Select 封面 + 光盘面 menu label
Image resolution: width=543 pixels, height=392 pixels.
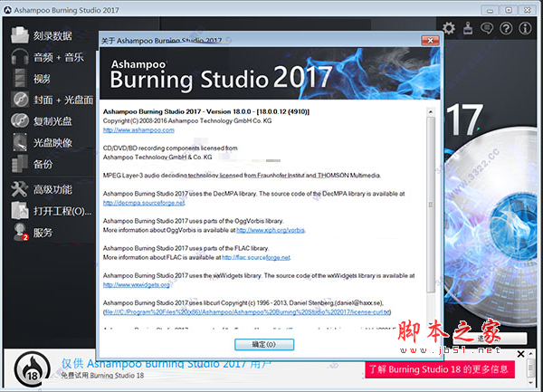point(63,100)
